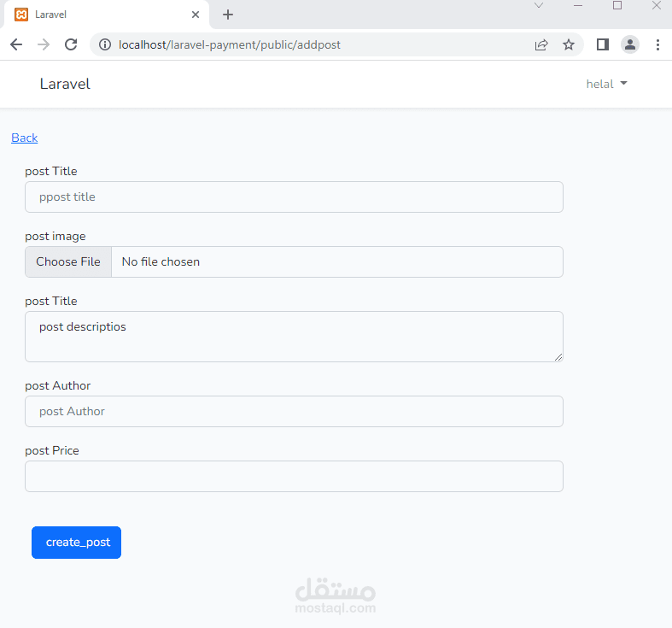Focus the ppost title input field
672x628 pixels.
[x=294, y=197]
